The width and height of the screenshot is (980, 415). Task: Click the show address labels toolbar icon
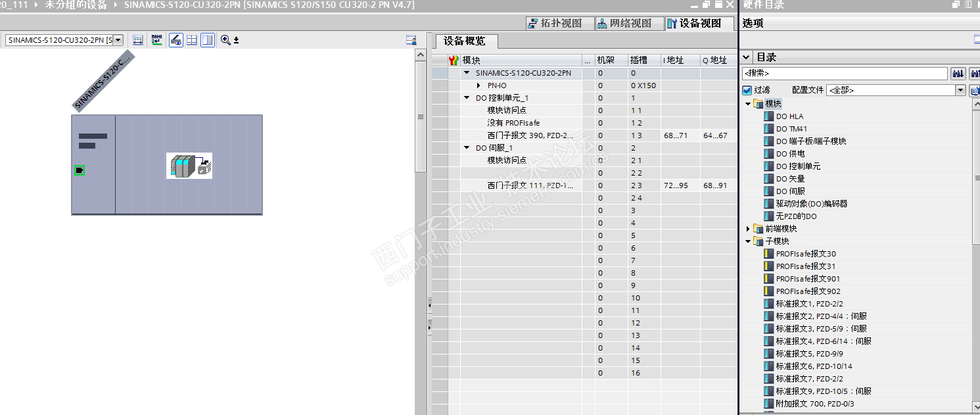click(x=138, y=40)
